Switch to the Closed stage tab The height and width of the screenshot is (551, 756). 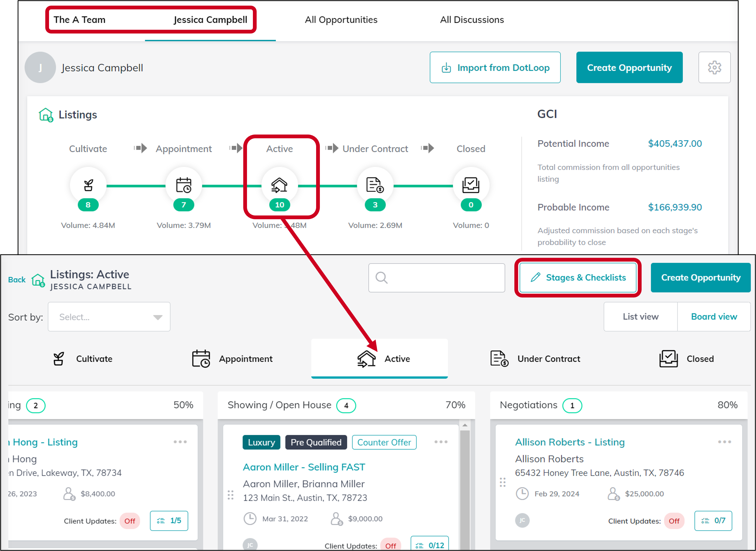pos(686,359)
